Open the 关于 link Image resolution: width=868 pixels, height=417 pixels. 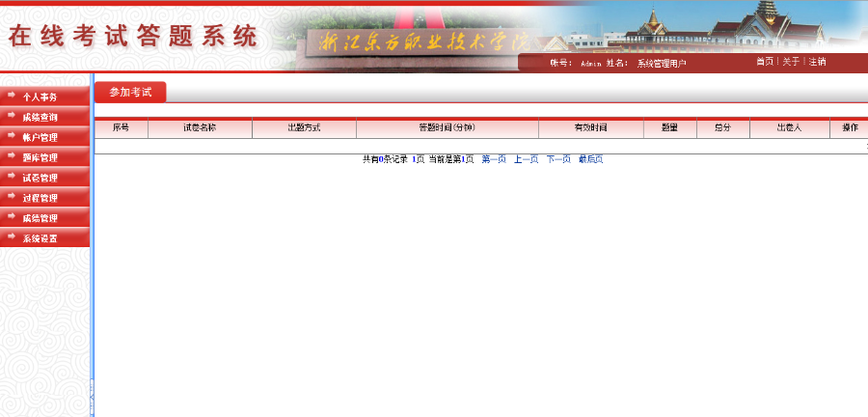tap(791, 62)
